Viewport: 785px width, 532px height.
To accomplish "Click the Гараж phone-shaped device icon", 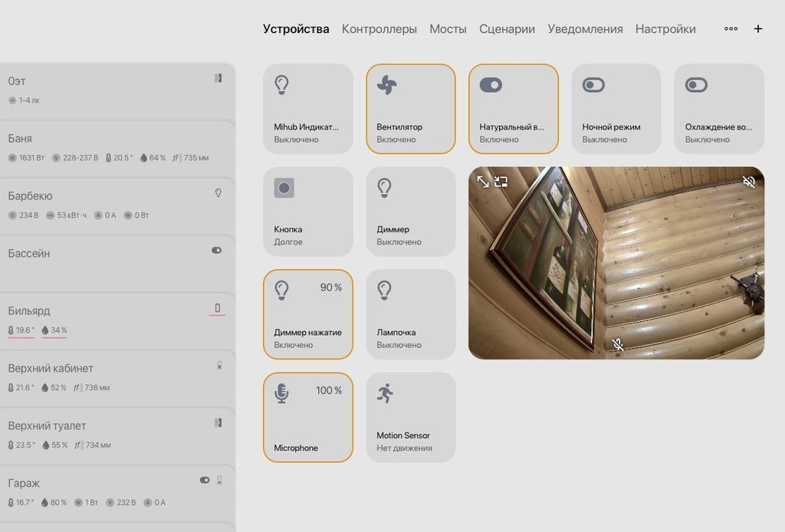I will (x=219, y=480).
